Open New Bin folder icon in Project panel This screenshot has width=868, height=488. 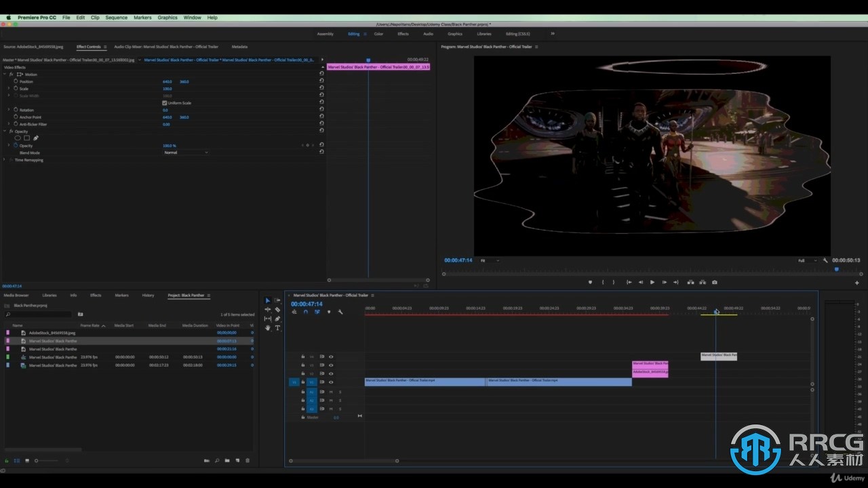point(227,461)
